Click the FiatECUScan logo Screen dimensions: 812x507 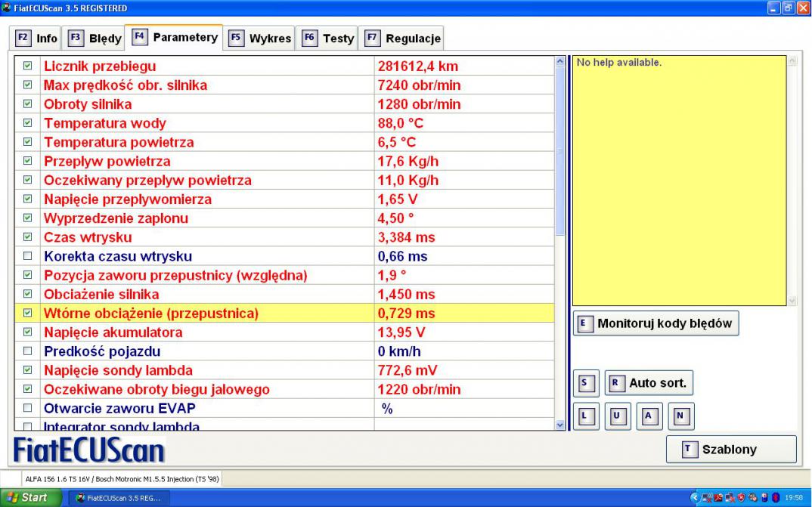(x=90, y=450)
